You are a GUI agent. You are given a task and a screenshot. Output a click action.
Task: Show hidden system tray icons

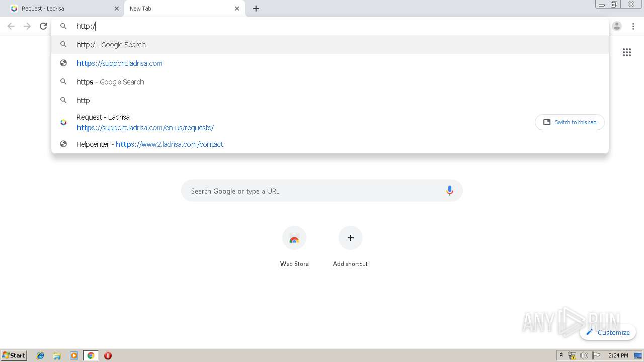561,355
